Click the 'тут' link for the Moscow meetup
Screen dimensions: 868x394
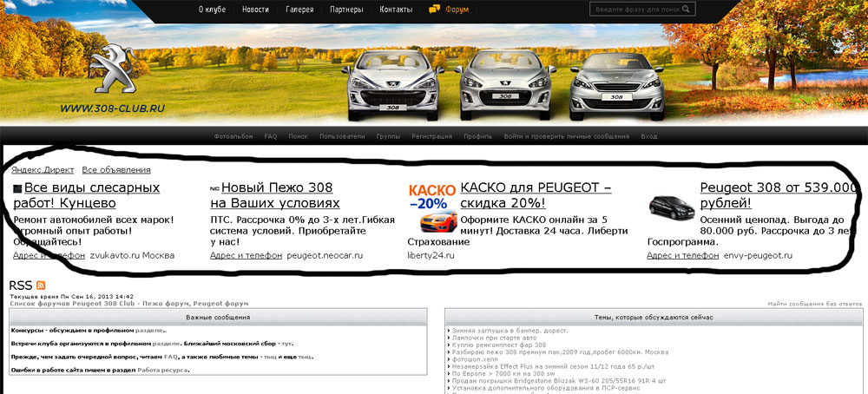[286, 344]
